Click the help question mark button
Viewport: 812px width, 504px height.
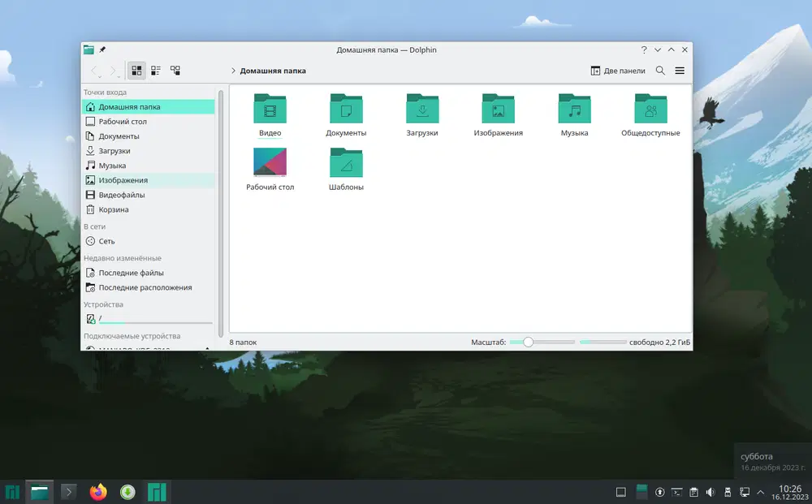[x=644, y=50]
